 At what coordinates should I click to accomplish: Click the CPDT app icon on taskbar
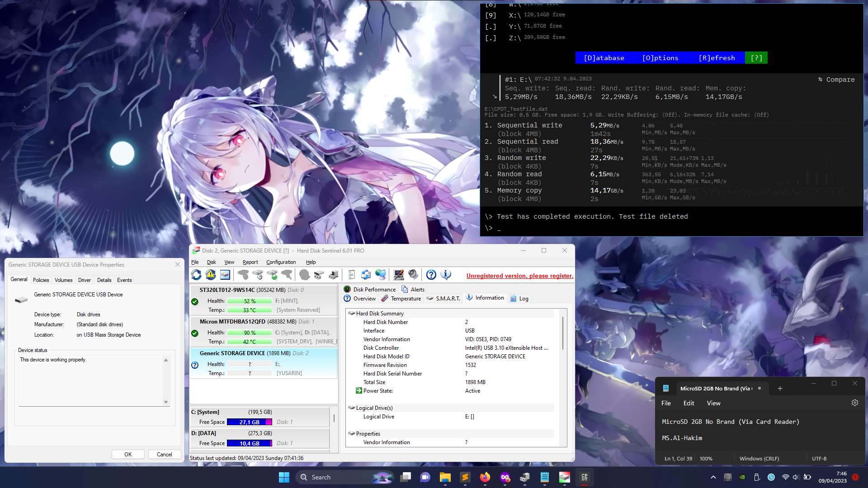[x=585, y=477]
